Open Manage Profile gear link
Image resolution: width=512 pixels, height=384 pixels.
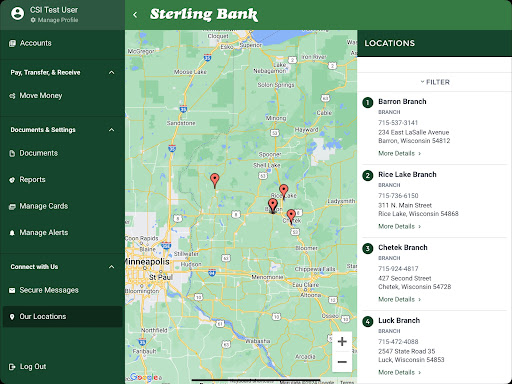tap(54, 20)
